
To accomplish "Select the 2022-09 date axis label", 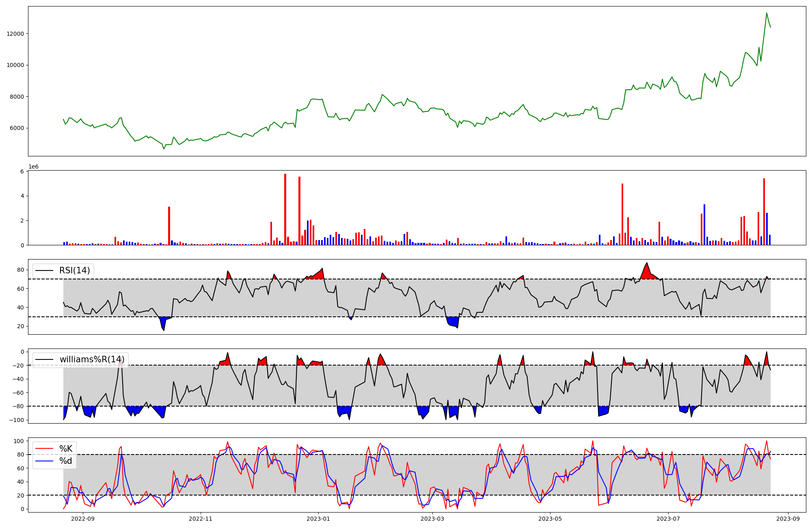I will pyautogui.click(x=83, y=519).
